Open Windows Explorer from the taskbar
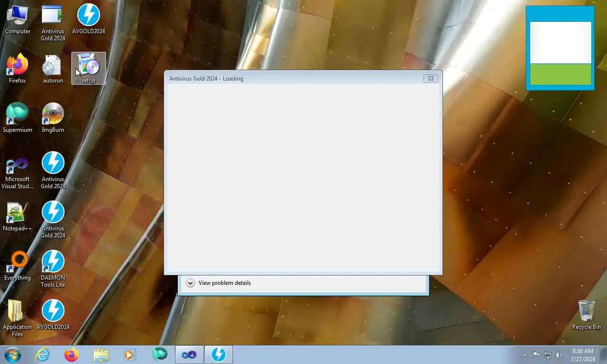Screen dimensions: 607x364 [101, 355]
